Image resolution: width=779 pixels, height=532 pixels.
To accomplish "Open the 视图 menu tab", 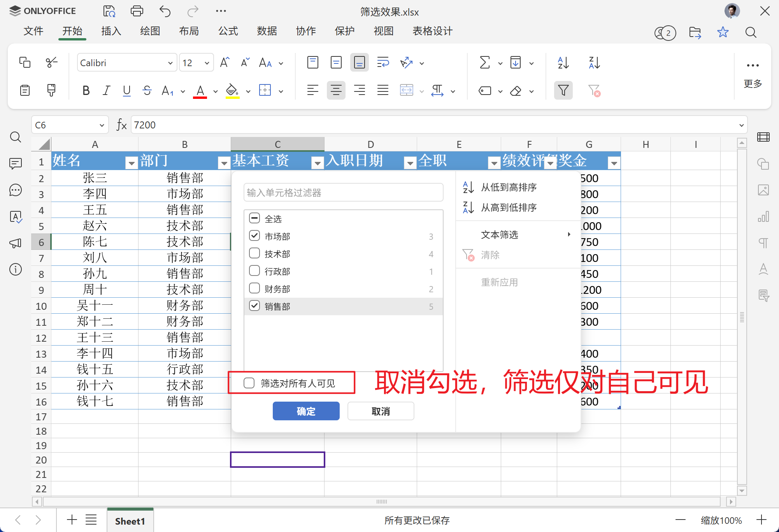I will [x=383, y=31].
